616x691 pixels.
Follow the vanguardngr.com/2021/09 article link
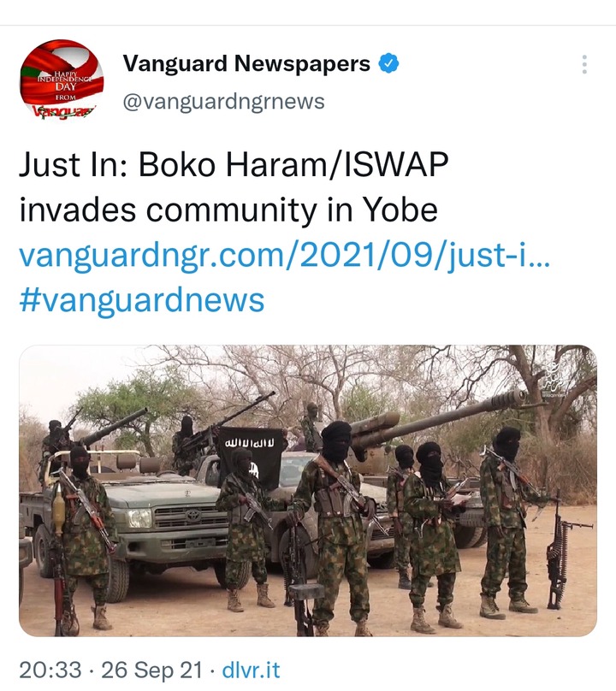pyautogui.click(x=284, y=256)
